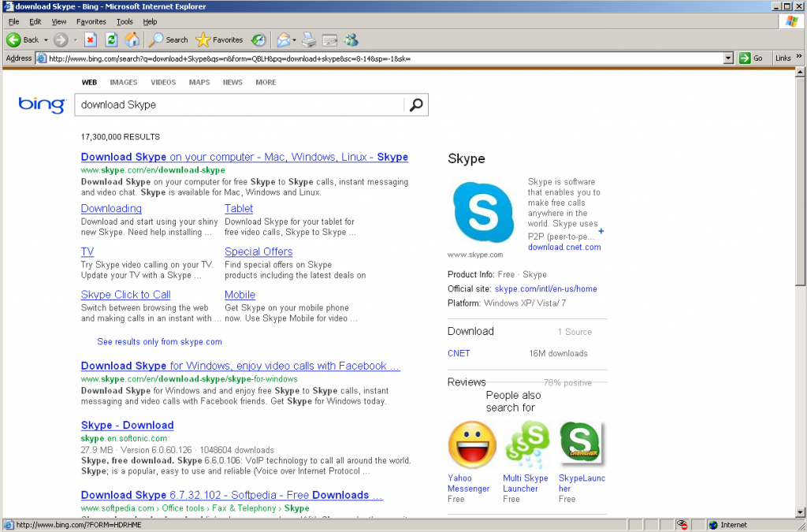
Task: Click the page icon in address bar
Action: tap(42, 58)
